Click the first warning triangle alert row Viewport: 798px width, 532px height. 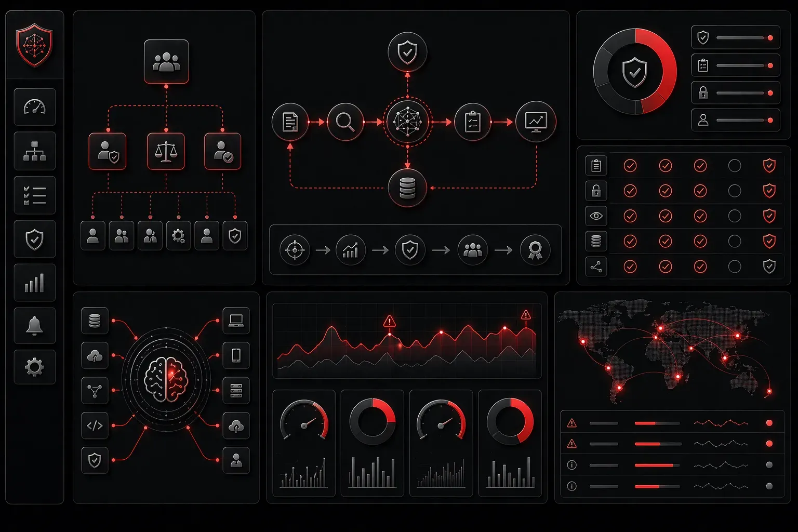[672, 423]
